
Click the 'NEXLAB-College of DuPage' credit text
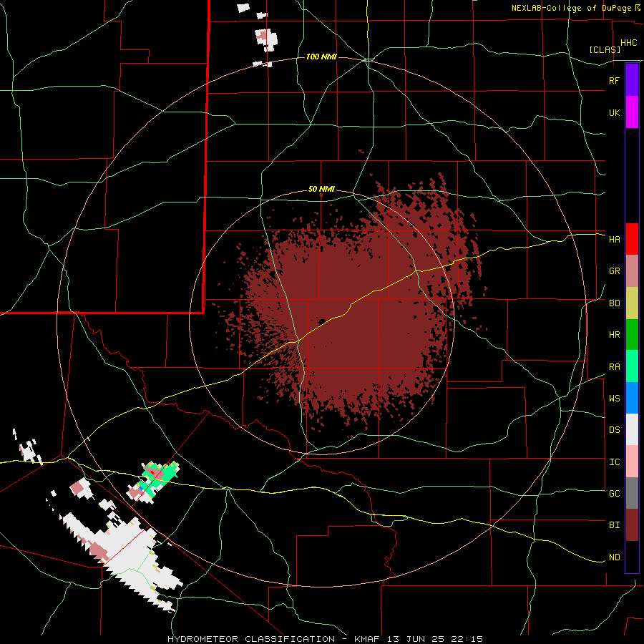click(572, 8)
